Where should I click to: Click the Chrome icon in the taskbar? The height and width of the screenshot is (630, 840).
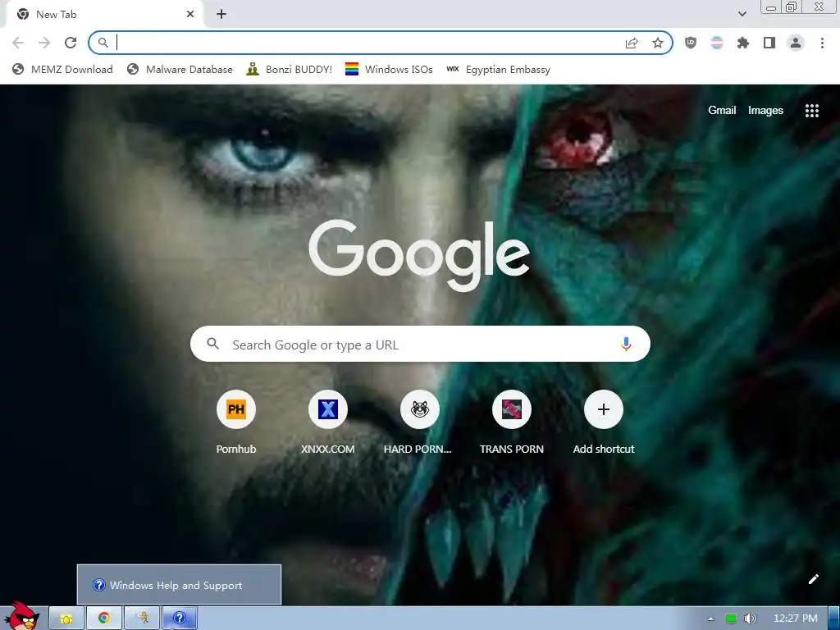(104, 619)
